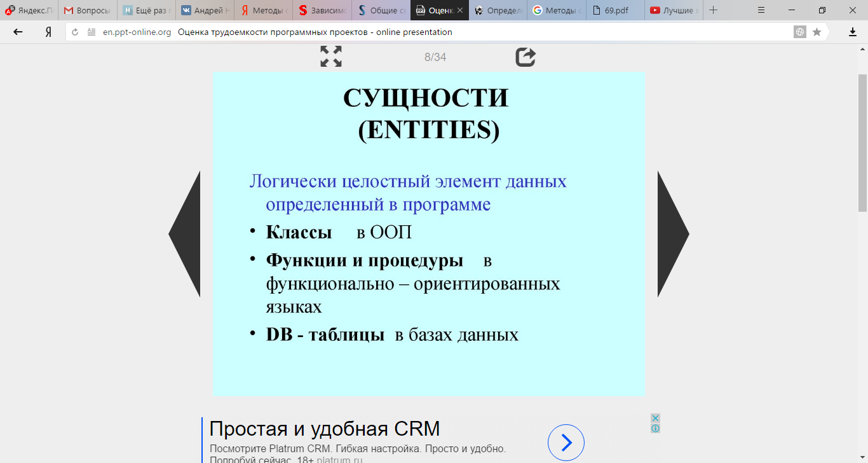Click the share presentation icon
868x463 pixels.
(526, 57)
